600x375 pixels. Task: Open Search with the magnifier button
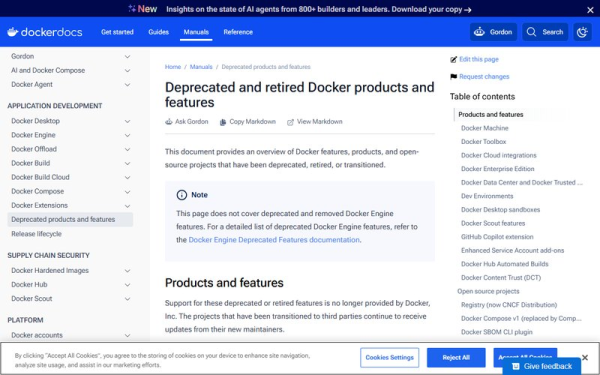coord(545,32)
